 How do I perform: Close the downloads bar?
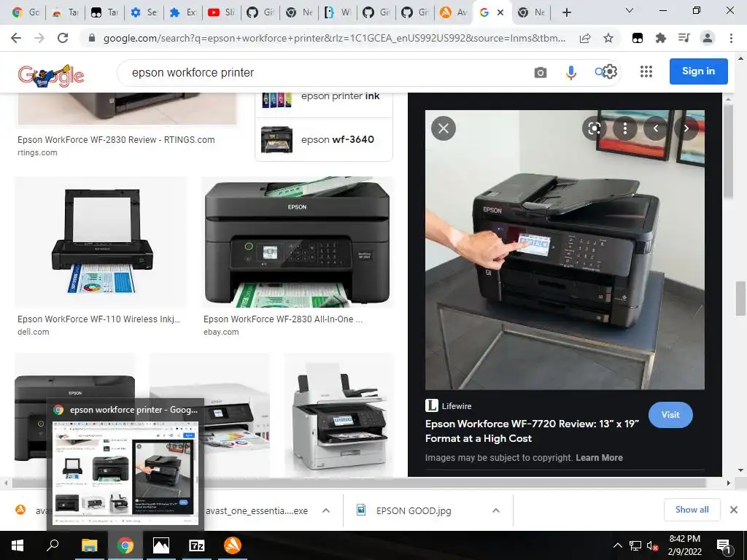click(x=734, y=510)
